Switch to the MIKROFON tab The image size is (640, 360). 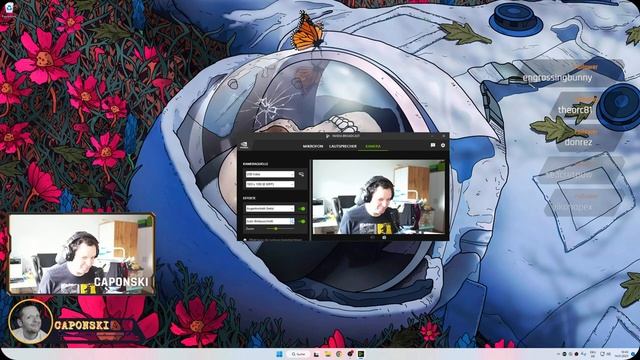(x=313, y=146)
